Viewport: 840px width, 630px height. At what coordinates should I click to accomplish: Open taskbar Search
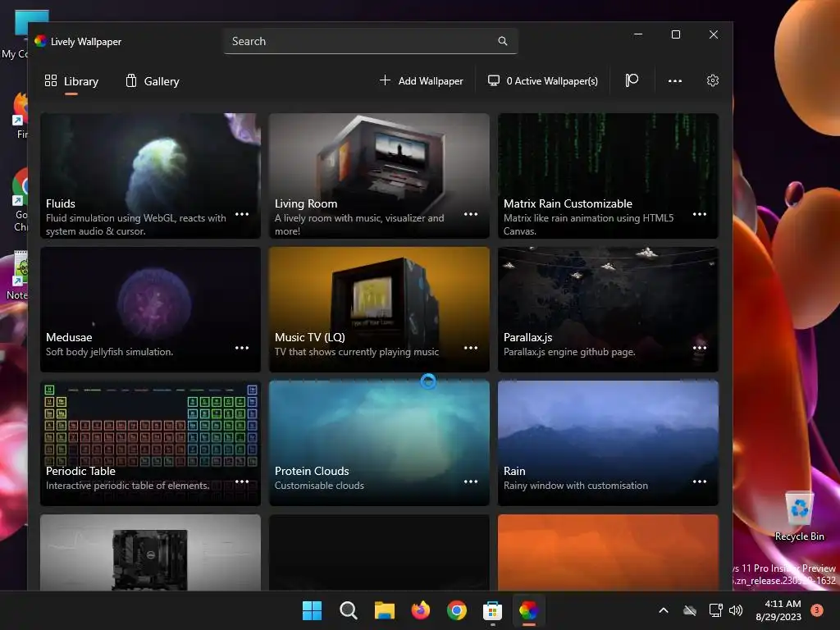point(348,610)
